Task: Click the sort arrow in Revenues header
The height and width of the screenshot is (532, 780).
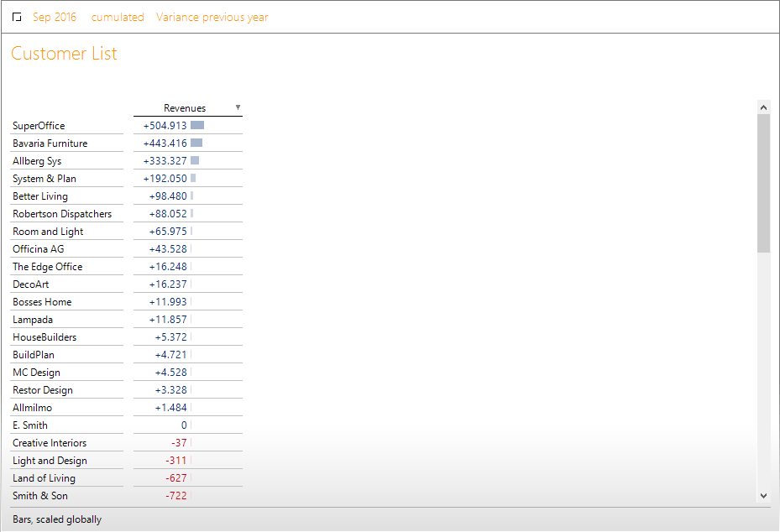Action: pos(238,107)
